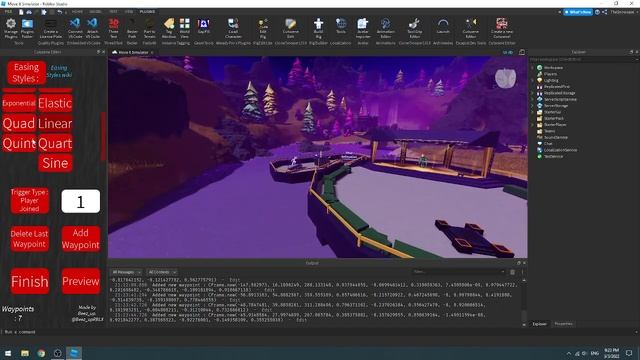Launch the Archimedes plugin
The width and height of the screenshot is (640, 360).
[x=443, y=27]
